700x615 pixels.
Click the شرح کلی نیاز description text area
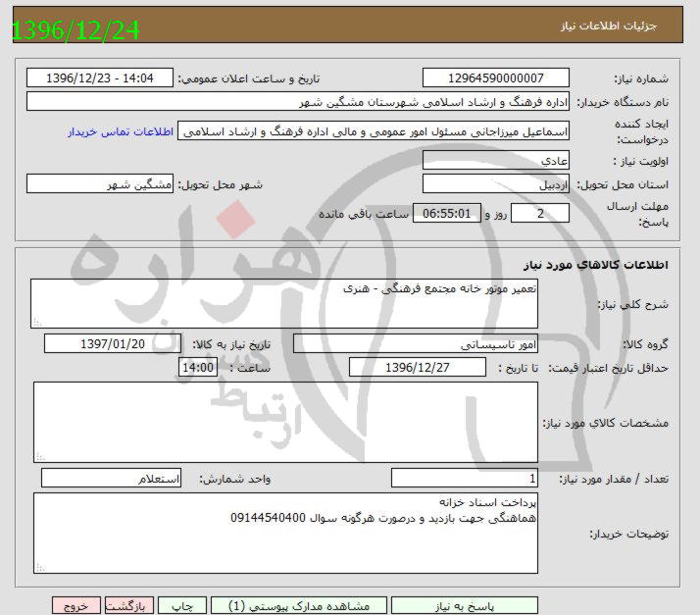(x=284, y=304)
